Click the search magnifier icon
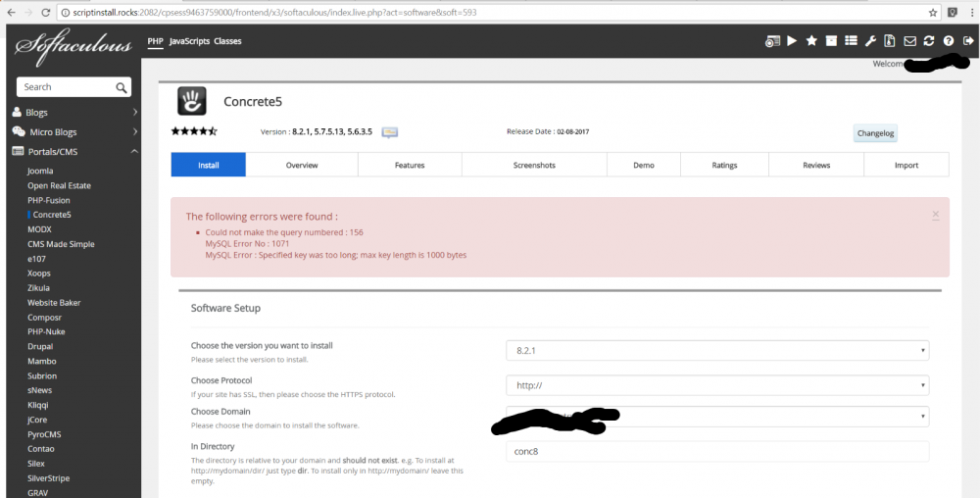The height and width of the screenshot is (498, 980). click(122, 87)
